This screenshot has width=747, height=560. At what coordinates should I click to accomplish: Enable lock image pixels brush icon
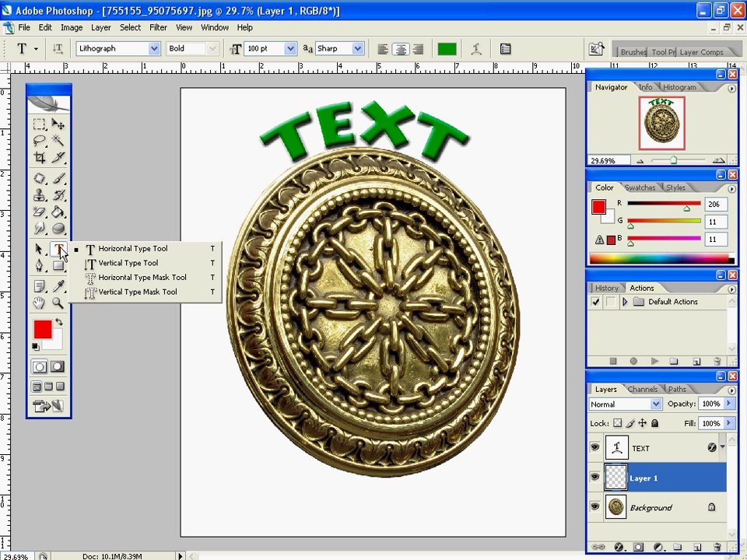point(630,423)
